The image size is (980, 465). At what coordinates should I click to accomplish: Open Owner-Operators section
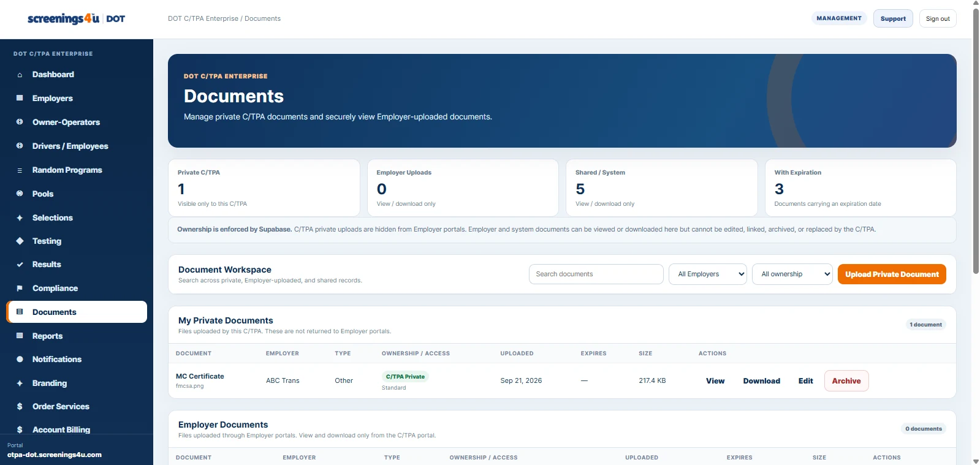click(x=77, y=122)
